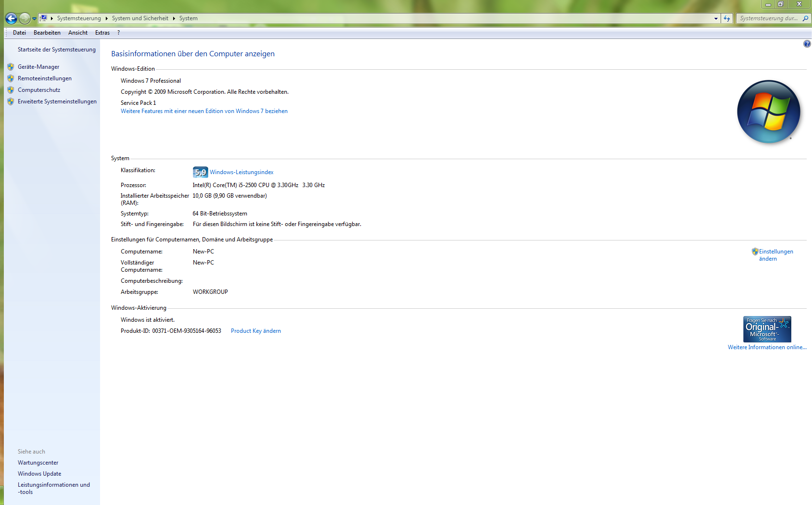This screenshot has width=812, height=505.
Task: Restore down the System window
Action: 781,4
